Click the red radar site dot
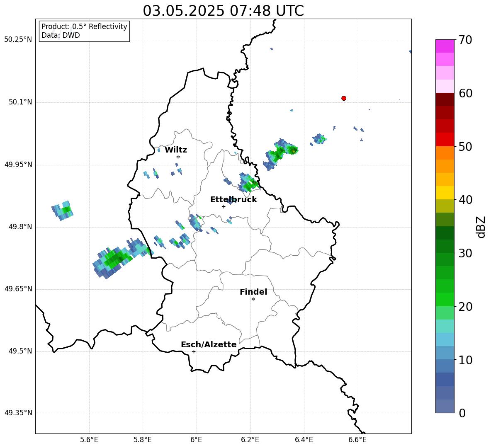Screen dimensions: 491x448 tap(344, 98)
